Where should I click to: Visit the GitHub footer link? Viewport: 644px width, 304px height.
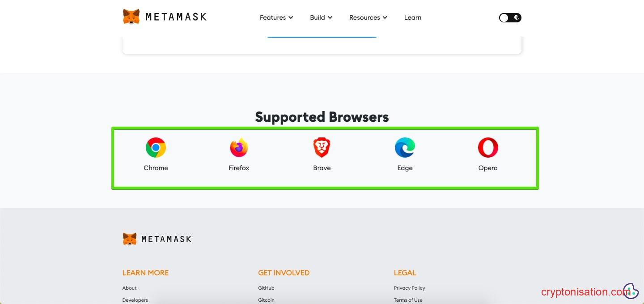(266, 288)
